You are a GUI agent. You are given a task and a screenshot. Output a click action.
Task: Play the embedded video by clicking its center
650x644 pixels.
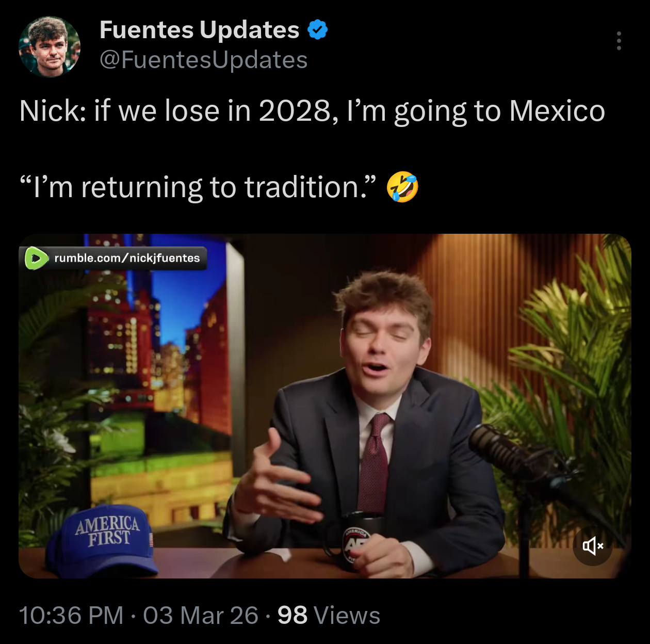point(325,406)
